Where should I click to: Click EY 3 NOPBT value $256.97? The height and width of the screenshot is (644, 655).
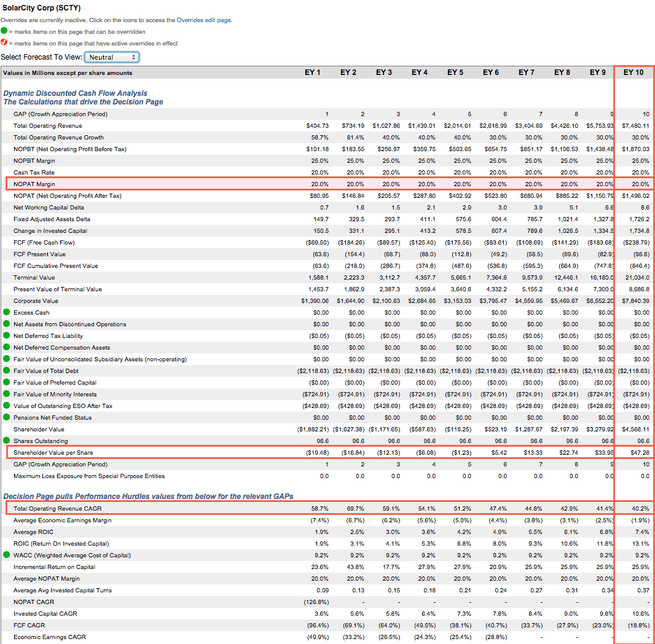pyautogui.click(x=388, y=149)
